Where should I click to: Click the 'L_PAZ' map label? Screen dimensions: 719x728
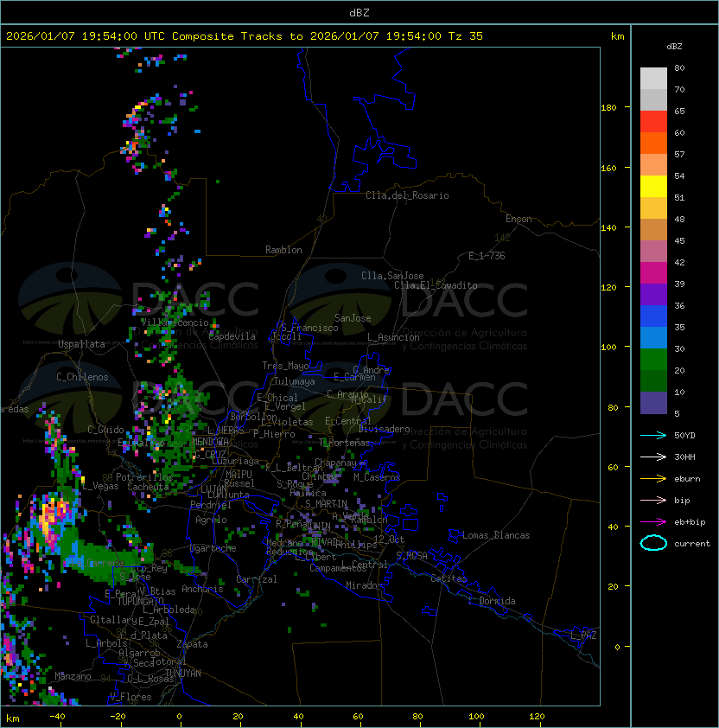583,635
